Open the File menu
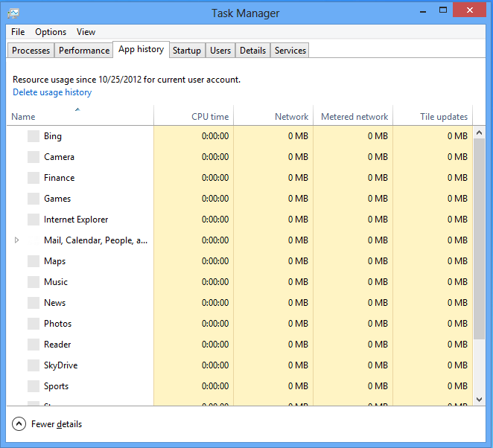The image size is (493, 448). [18, 32]
